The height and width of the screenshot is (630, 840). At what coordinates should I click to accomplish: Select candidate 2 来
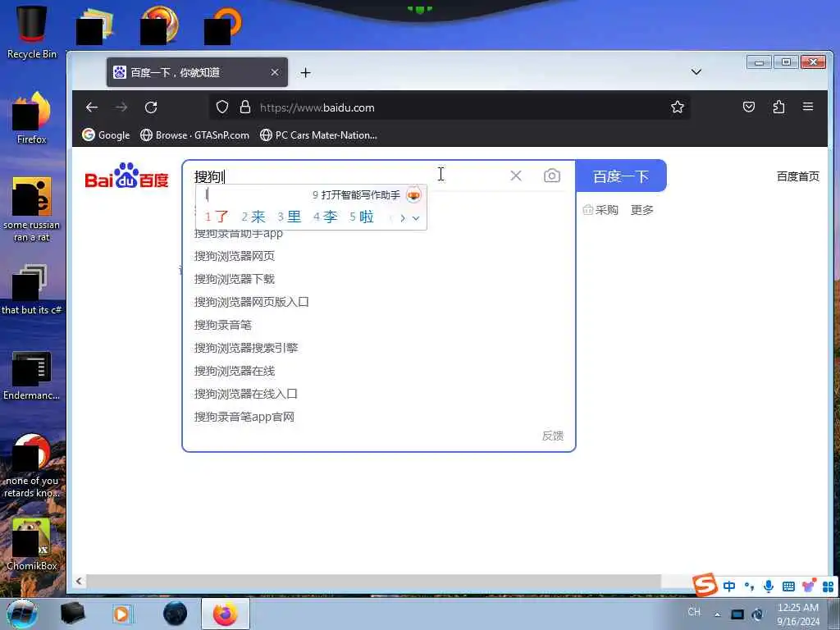pos(253,217)
